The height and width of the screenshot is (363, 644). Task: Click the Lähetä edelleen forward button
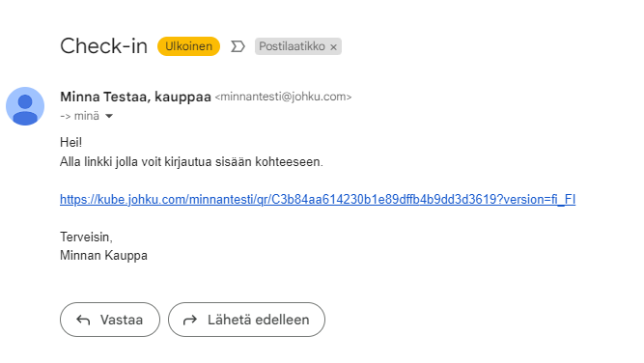click(246, 320)
